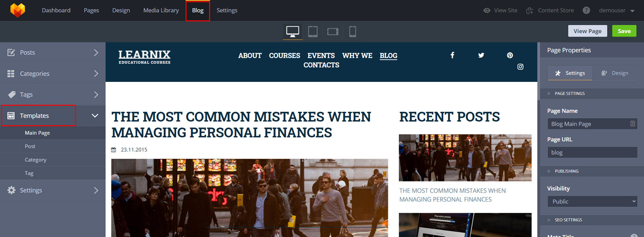Switch to portrait tablet preview
This screenshot has height=237, width=644.
coord(313,31)
